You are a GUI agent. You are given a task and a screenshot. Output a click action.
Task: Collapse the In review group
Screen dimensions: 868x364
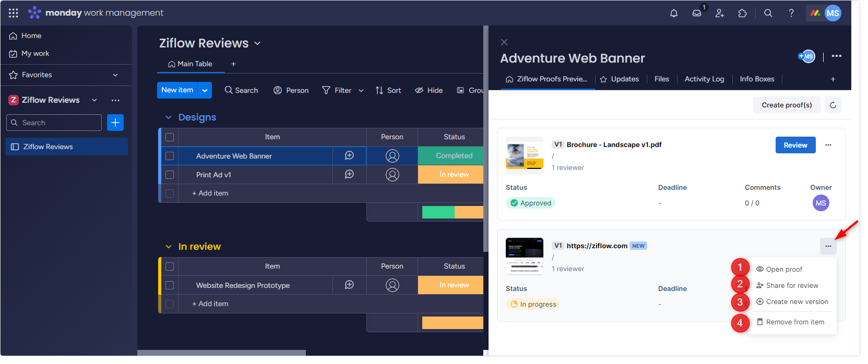click(169, 247)
